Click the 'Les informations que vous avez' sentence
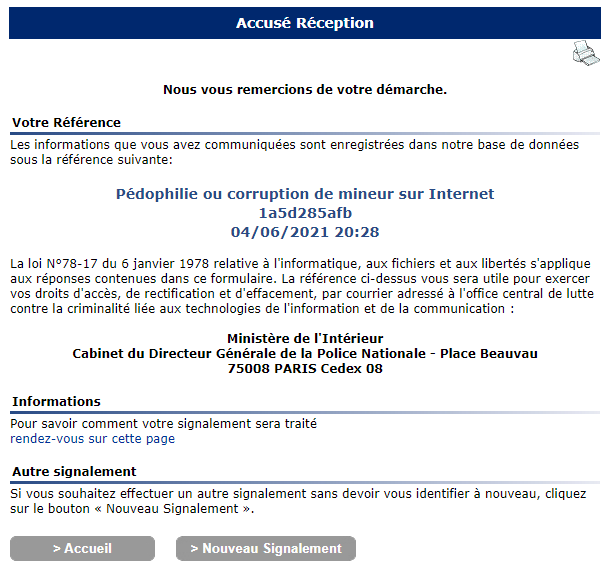Screen dimensions: 602x573 click(x=294, y=152)
